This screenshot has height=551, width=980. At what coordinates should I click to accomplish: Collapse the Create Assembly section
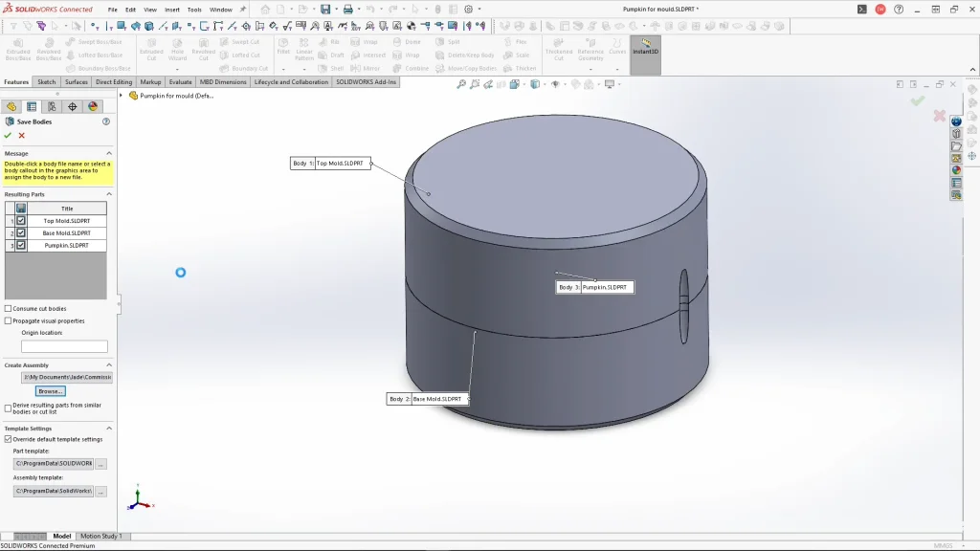pyautogui.click(x=109, y=365)
